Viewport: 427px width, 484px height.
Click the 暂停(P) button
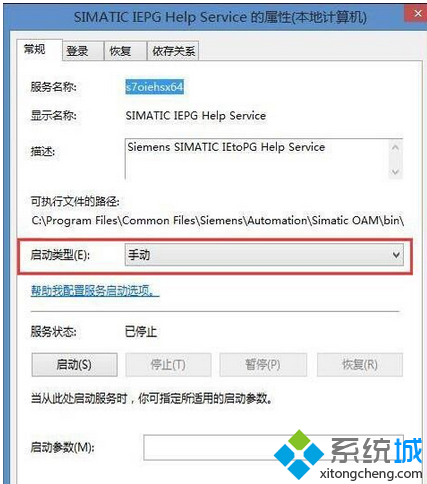coord(263,365)
